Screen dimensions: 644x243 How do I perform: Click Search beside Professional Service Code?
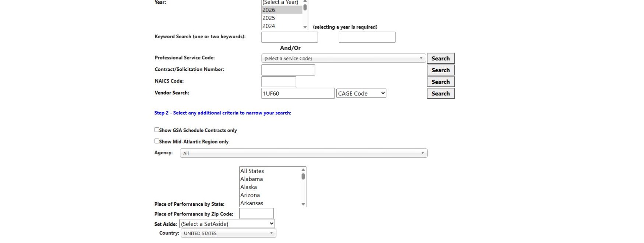(440, 58)
